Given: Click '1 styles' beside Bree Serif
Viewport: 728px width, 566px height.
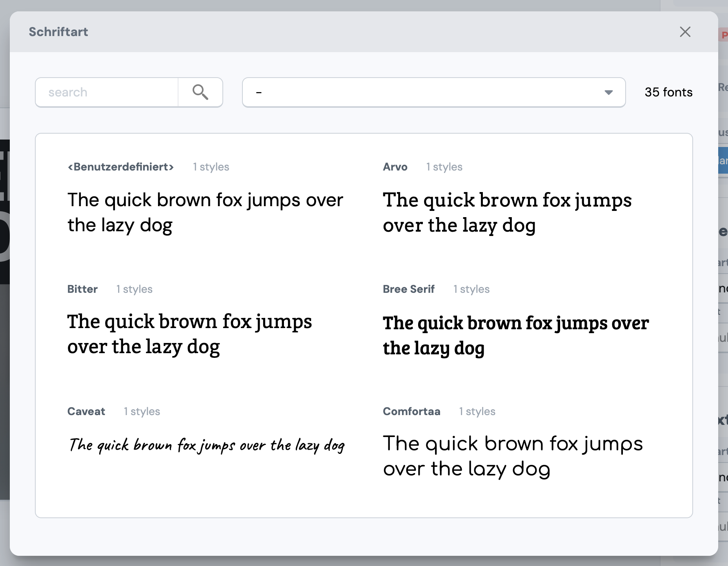Looking at the screenshot, I should pos(471,289).
